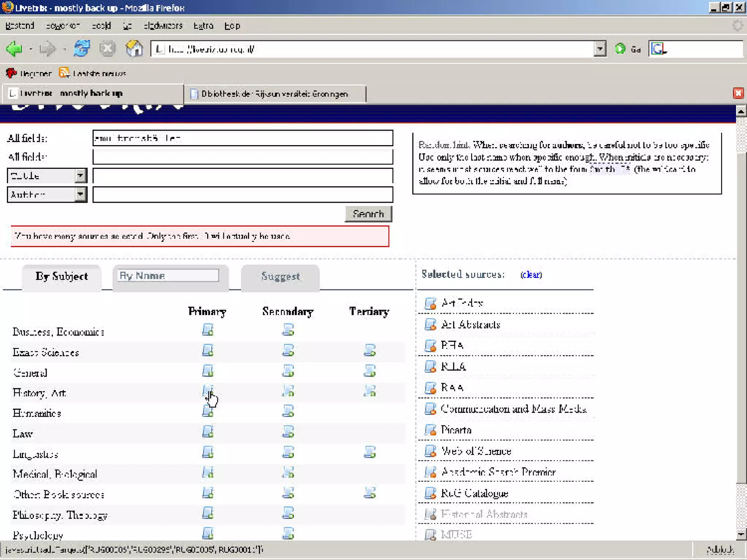Add the Humanities secondary sources icon
Screen dimensions: 747x560
click(x=288, y=411)
